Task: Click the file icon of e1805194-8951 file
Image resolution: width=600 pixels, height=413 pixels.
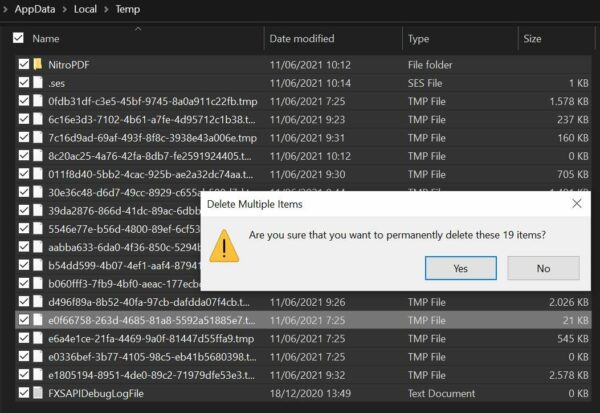Action: point(39,374)
